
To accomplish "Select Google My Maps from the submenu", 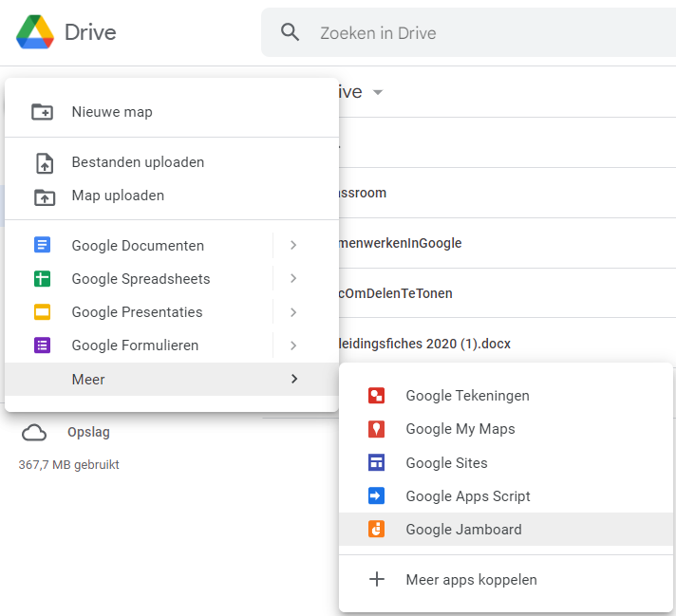I will [506, 429].
